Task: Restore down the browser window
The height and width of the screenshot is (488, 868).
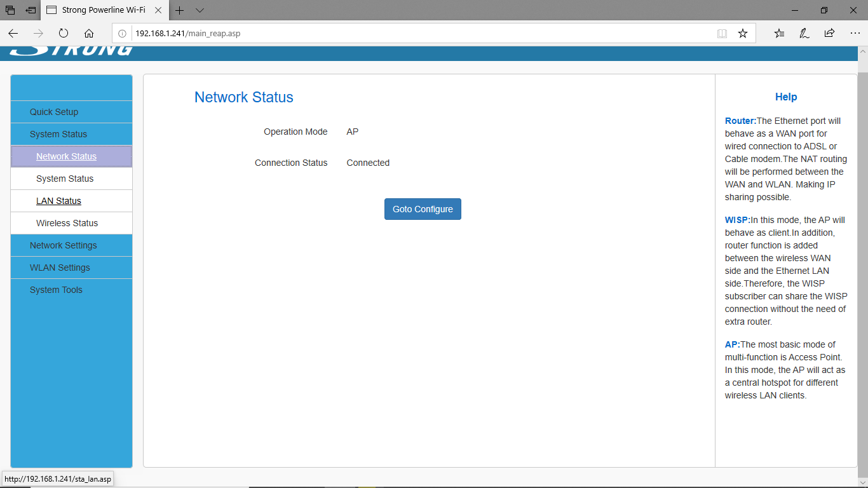Action: pos(824,10)
